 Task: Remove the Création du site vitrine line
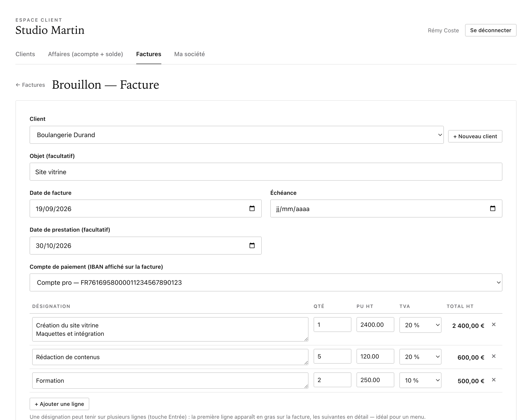tap(493, 325)
